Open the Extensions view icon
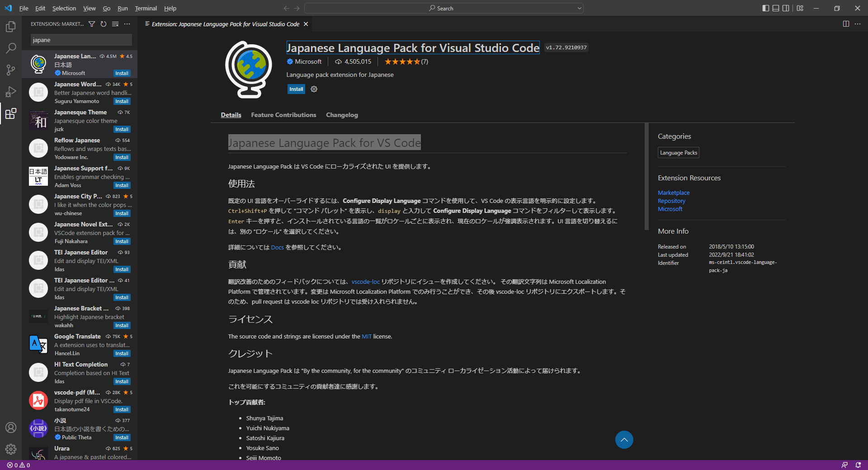Screen dimensions: 868x470 tap(11, 113)
